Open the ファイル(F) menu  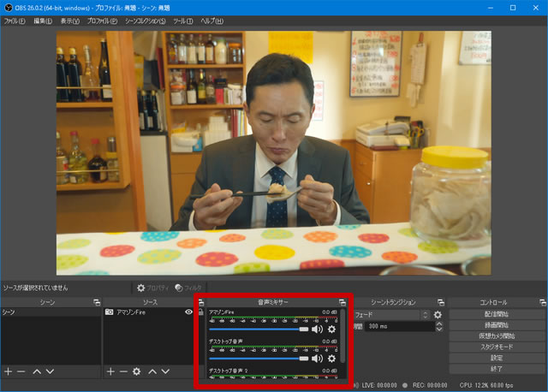pos(15,21)
